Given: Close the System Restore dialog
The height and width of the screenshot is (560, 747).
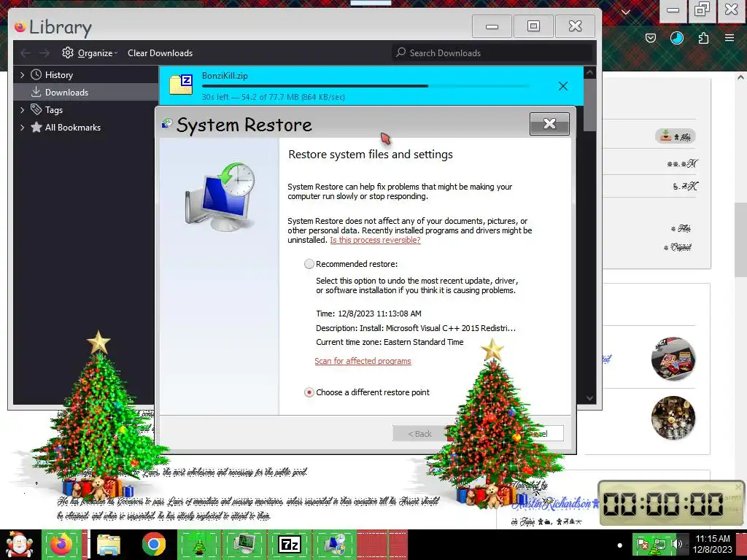Looking at the screenshot, I should point(549,124).
